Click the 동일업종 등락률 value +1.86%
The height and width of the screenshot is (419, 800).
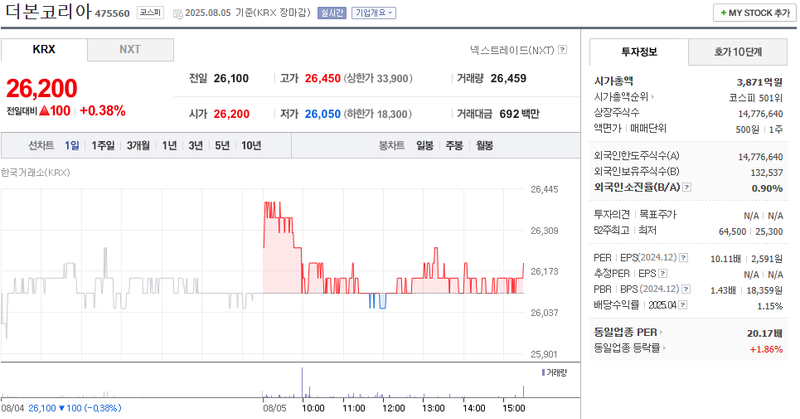pos(766,350)
